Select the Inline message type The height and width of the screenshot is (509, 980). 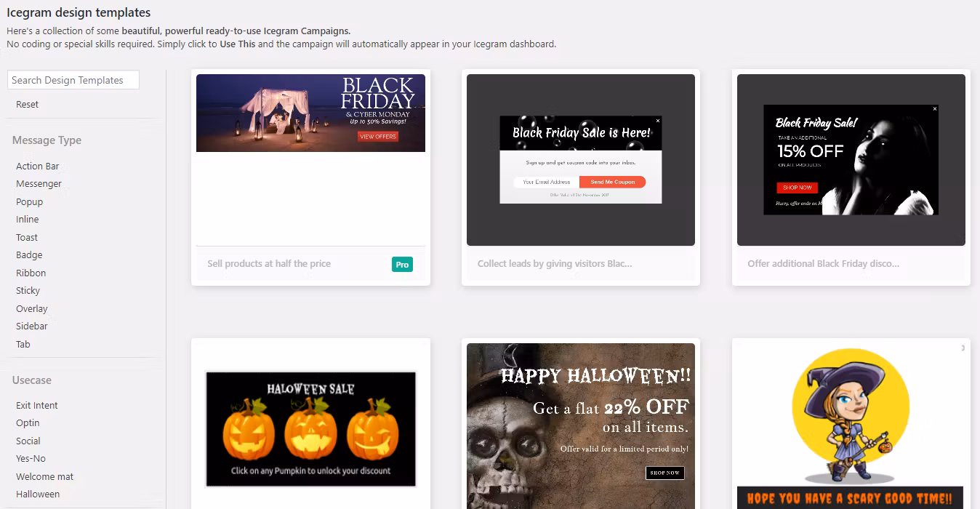(x=27, y=219)
